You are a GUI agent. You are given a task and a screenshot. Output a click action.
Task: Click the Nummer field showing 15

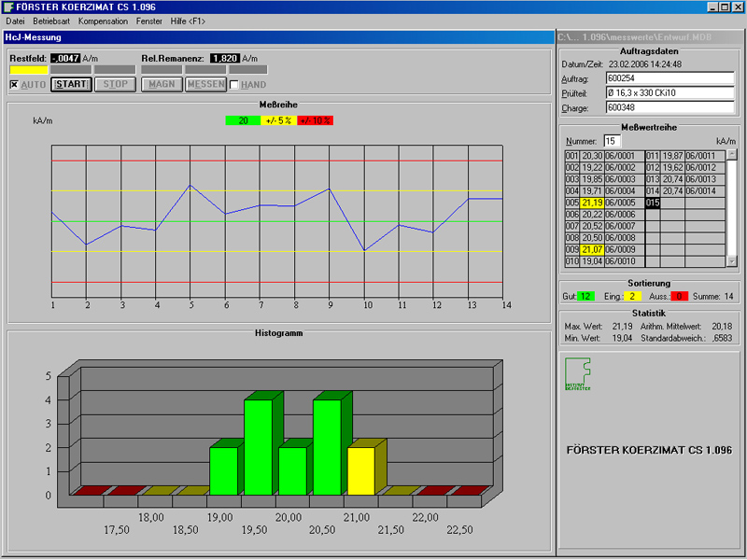click(611, 140)
